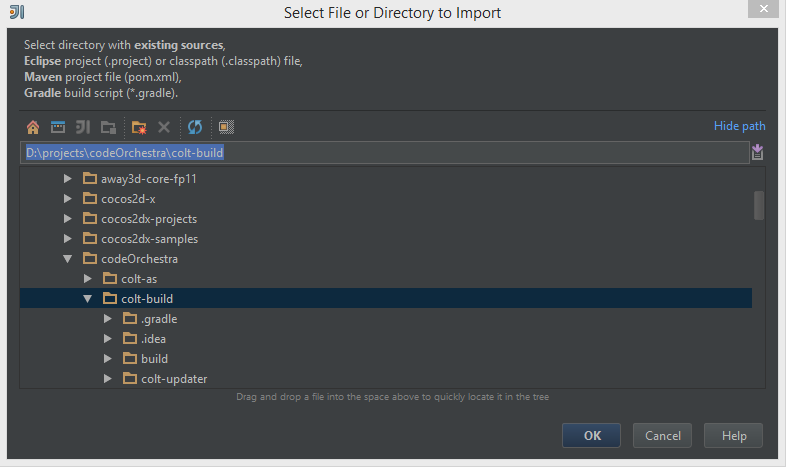Screen dimensions: 786x467
Task: Click the Hide path link
Action: pyautogui.click(x=739, y=126)
